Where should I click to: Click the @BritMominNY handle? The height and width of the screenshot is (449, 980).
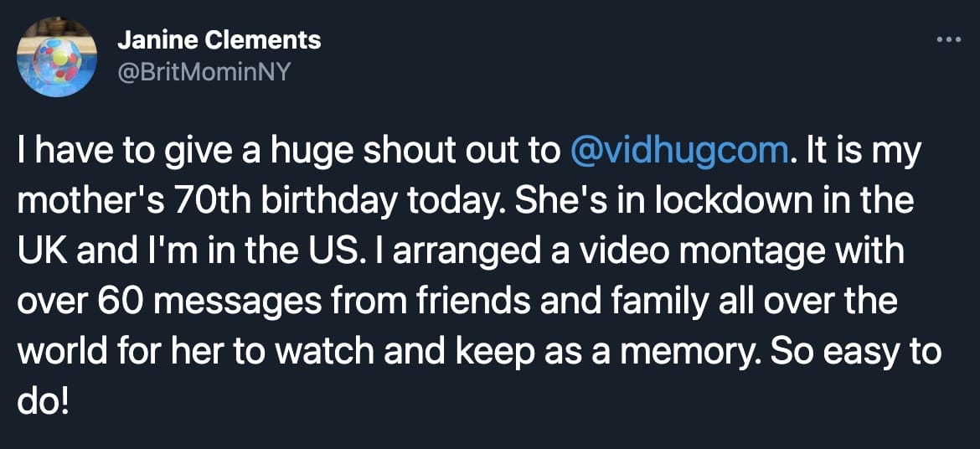[x=204, y=71]
